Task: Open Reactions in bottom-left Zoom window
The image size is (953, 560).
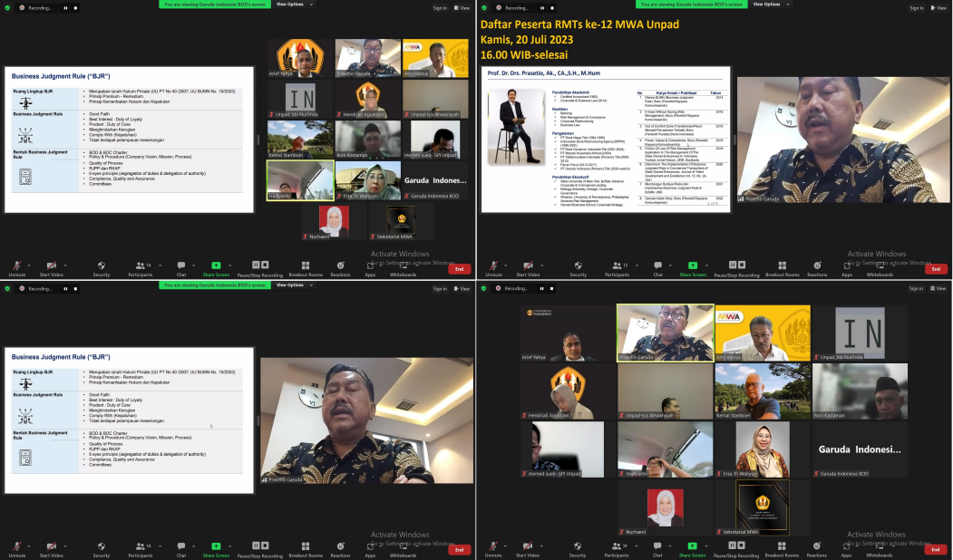Action: (x=340, y=549)
